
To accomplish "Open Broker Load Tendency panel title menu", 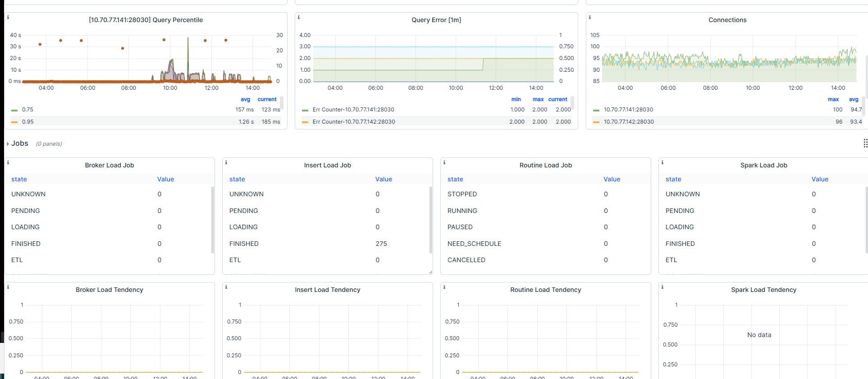I will point(110,290).
